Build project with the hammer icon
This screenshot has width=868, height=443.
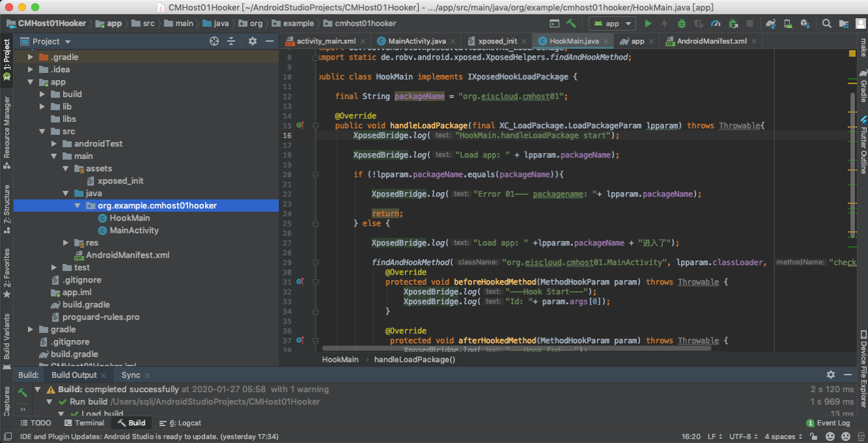(571, 23)
